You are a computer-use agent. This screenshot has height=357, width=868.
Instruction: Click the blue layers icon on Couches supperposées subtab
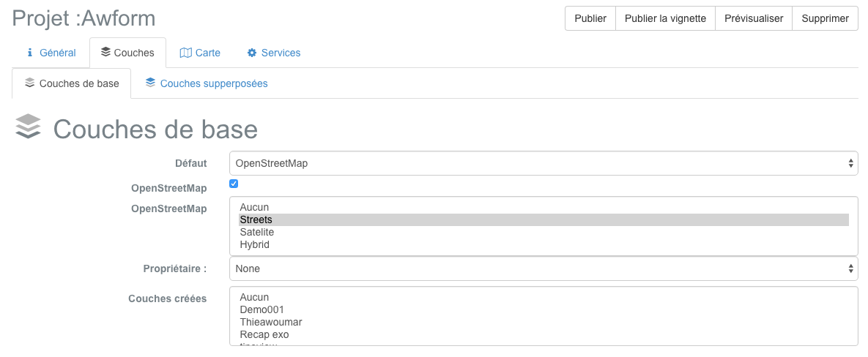coord(150,83)
